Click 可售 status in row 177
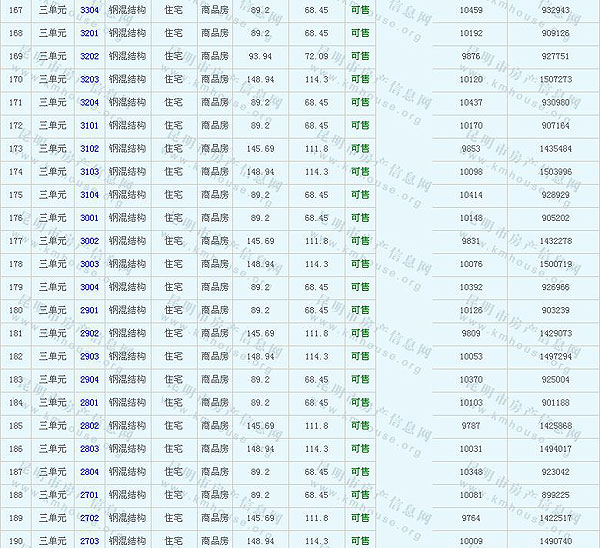Viewport: 600px width, 548px height. [x=360, y=240]
